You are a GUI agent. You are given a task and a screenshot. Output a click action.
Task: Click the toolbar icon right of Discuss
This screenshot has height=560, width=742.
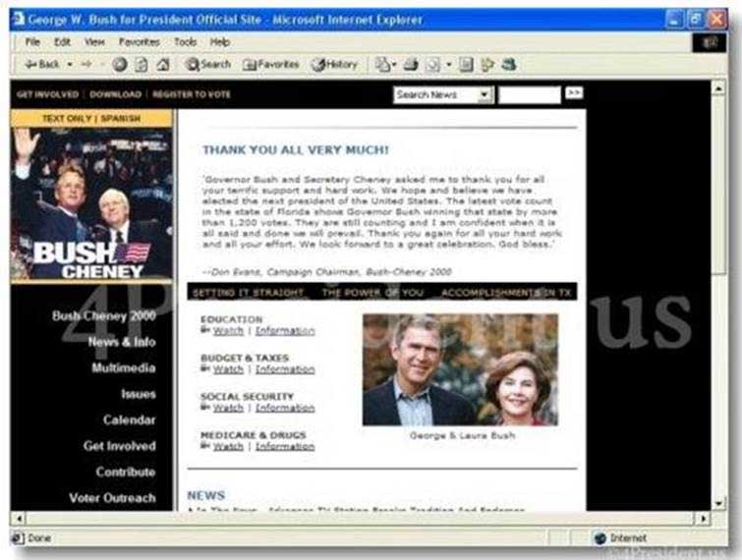click(x=487, y=64)
